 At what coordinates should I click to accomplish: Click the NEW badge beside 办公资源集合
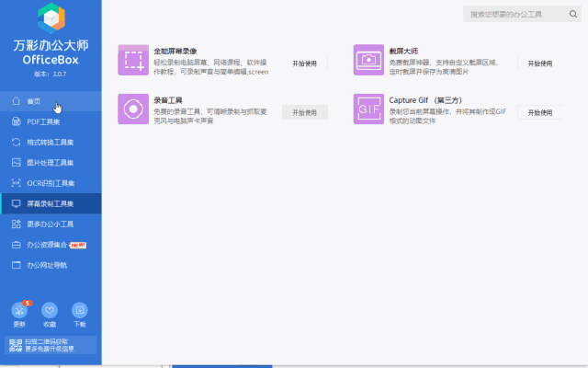tap(78, 245)
